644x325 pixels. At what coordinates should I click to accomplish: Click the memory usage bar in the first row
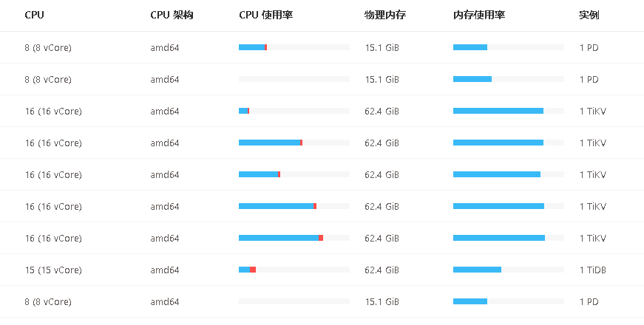point(508,47)
